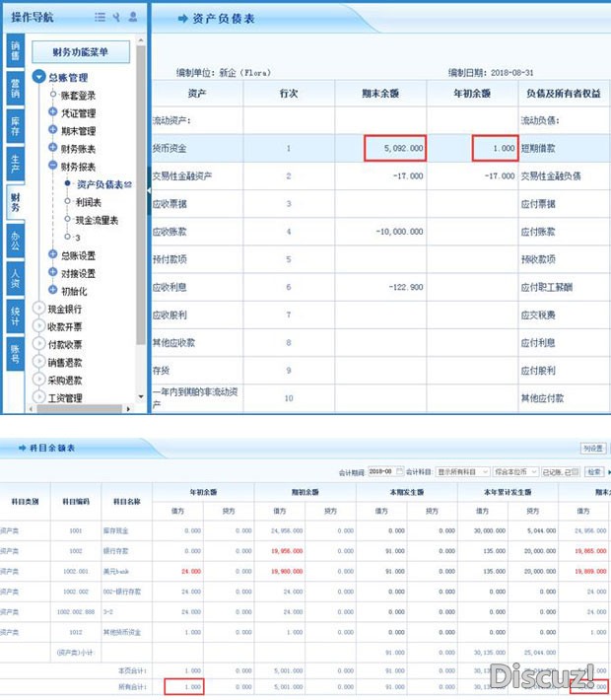This screenshot has height=700, width=611.
Task: Expand the 财务账表 node
Action: pyautogui.click(x=52, y=147)
